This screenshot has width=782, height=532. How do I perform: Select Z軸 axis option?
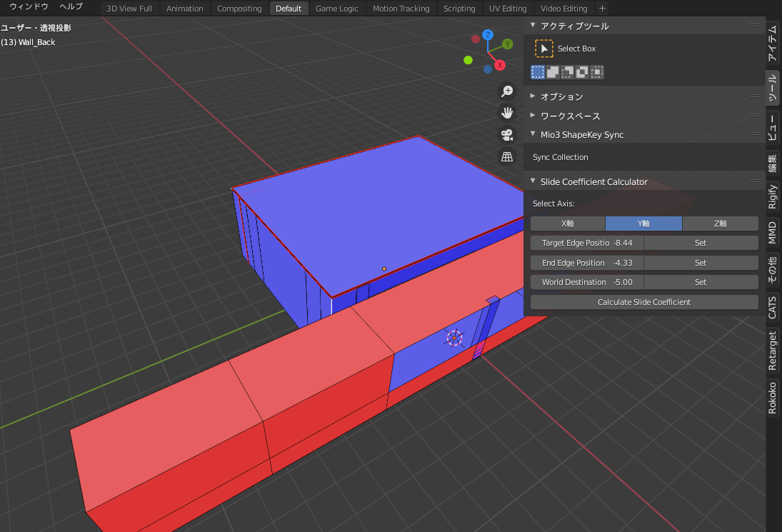coord(720,224)
